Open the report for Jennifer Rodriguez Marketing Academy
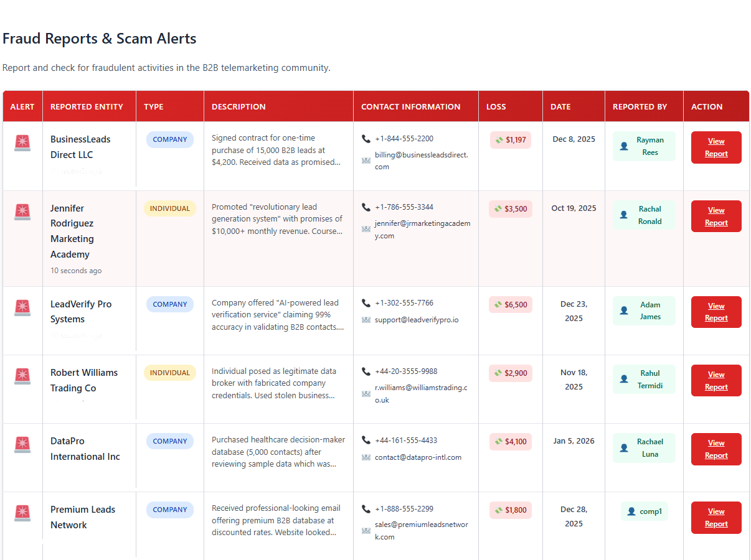This screenshot has width=751, height=560. (716, 216)
